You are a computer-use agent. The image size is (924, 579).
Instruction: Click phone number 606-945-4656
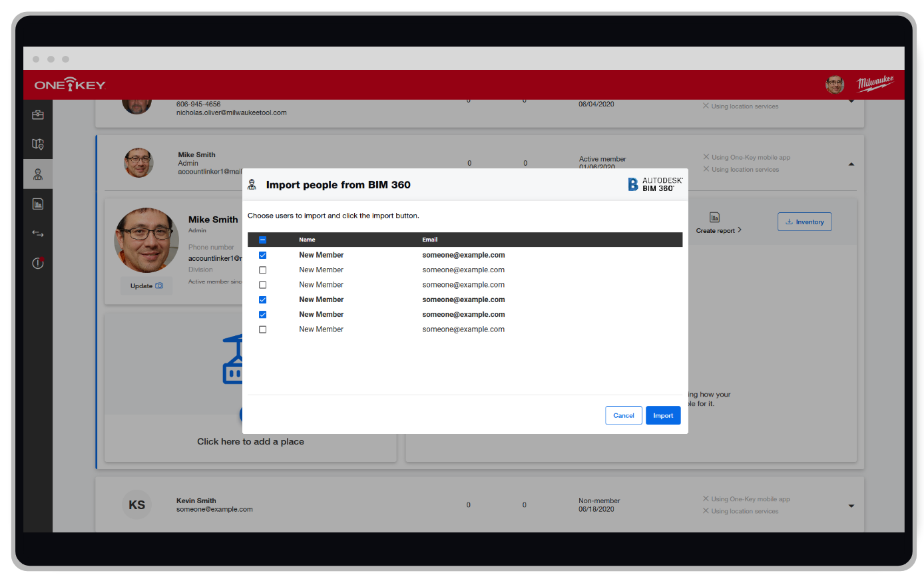point(198,104)
